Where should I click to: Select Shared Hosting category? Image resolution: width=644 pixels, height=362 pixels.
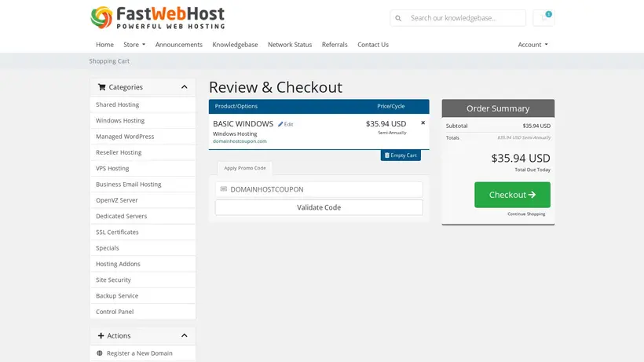tap(142, 104)
